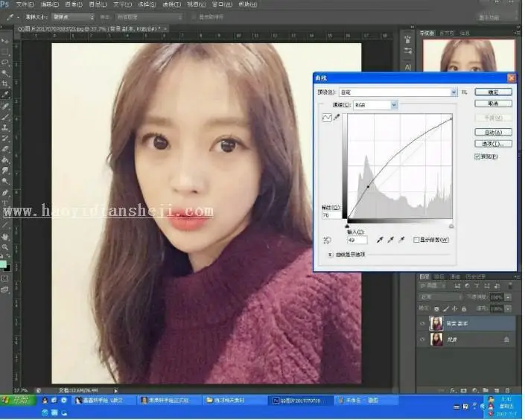The image size is (525, 420).
Task: Hide the Background copy layer
Action: (422, 323)
